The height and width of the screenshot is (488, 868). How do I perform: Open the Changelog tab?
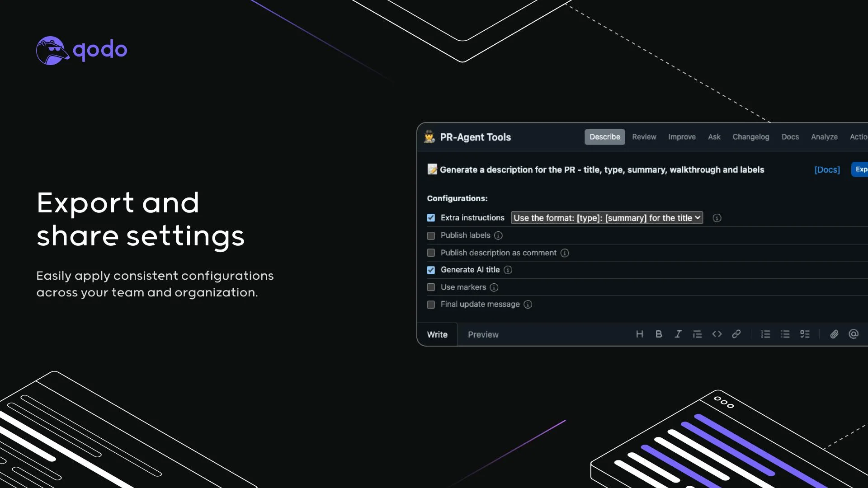[751, 137]
